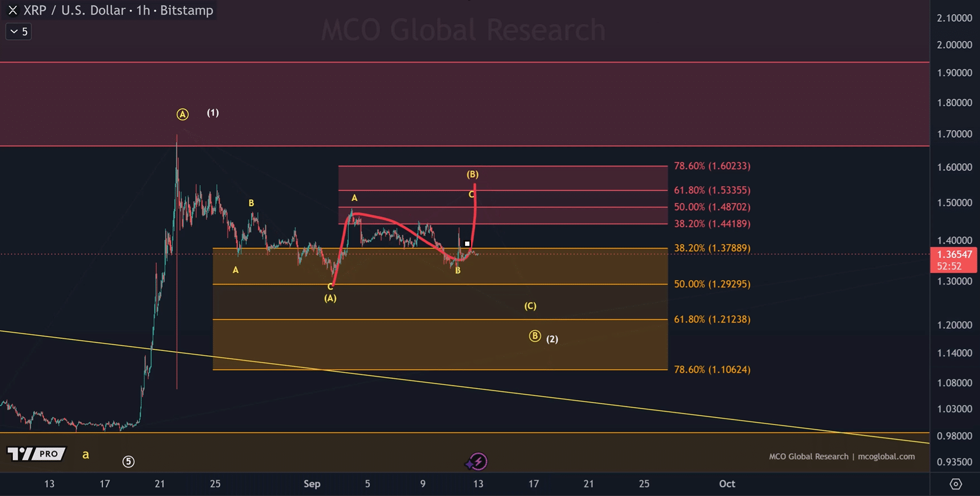Select the (A) wave label

pos(330,298)
